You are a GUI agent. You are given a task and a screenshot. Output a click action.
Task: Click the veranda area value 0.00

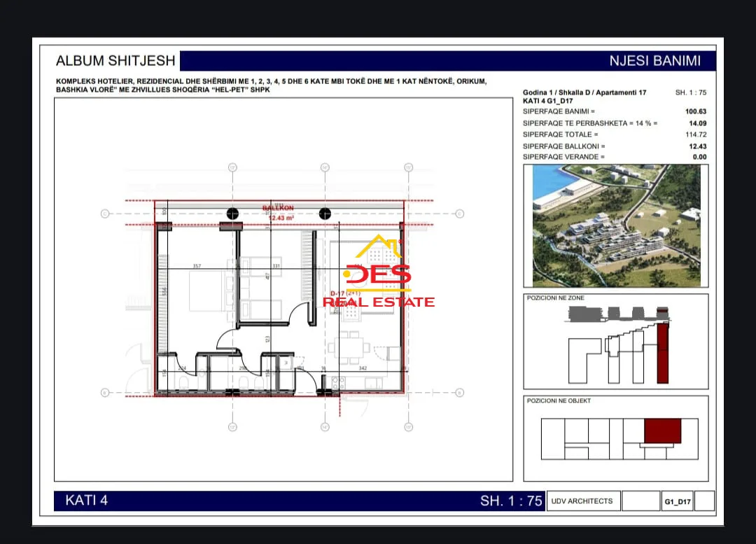coord(699,157)
